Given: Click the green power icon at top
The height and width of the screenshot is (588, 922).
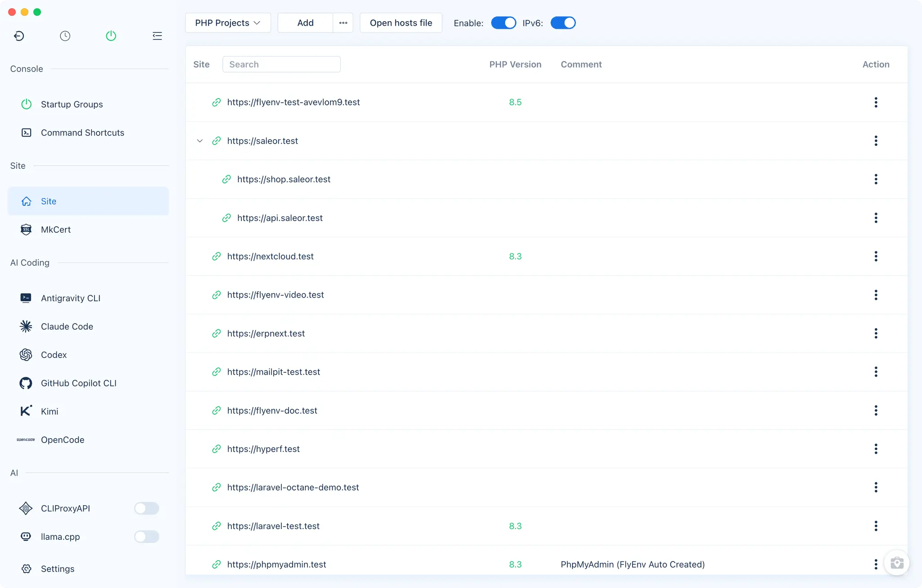Looking at the screenshot, I should [x=111, y=36].
